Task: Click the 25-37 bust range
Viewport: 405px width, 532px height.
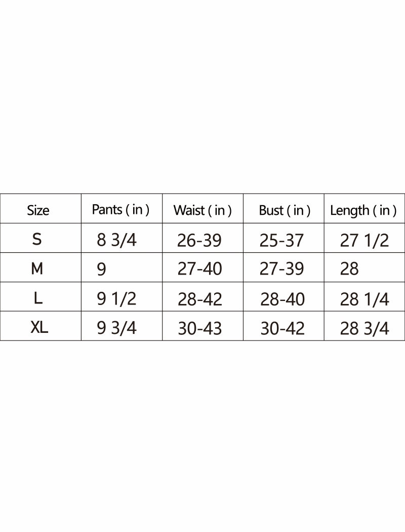Action: coord(281,240)
